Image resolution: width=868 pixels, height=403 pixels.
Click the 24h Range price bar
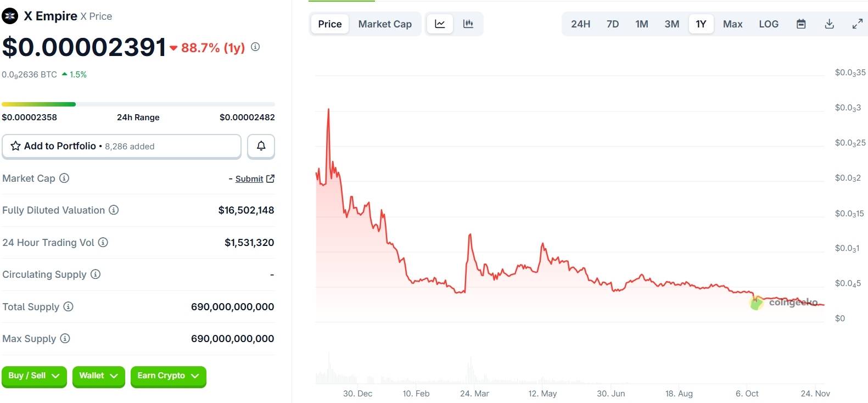click(138, 104)
